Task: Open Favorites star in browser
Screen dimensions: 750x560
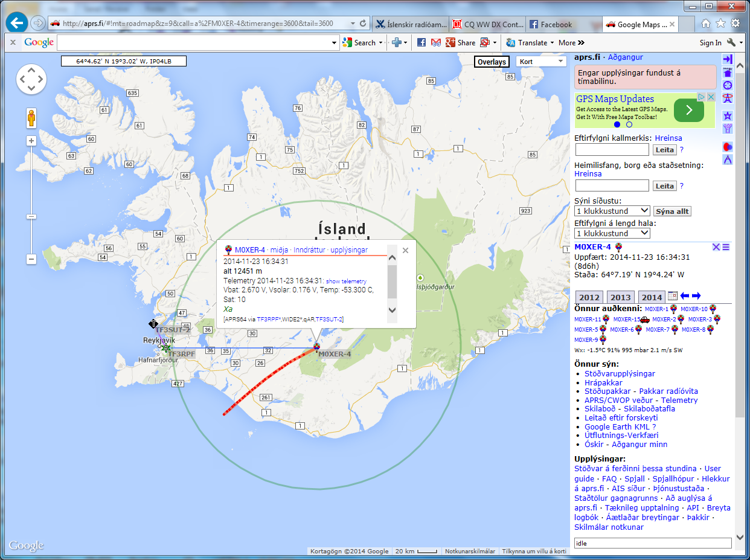Action: click(x=720, y=24)
